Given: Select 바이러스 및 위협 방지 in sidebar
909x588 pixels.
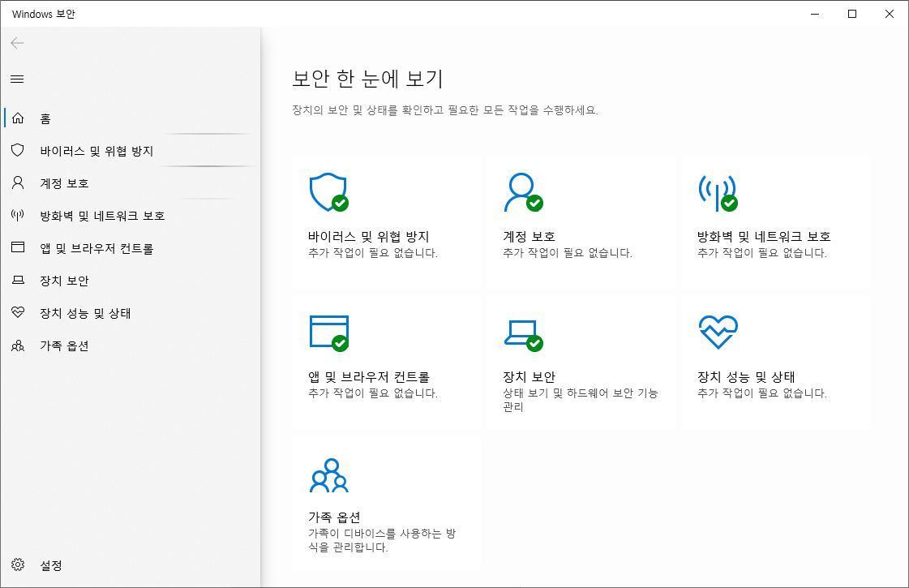Looking at the screenshot, I should (x=96, y=152).
